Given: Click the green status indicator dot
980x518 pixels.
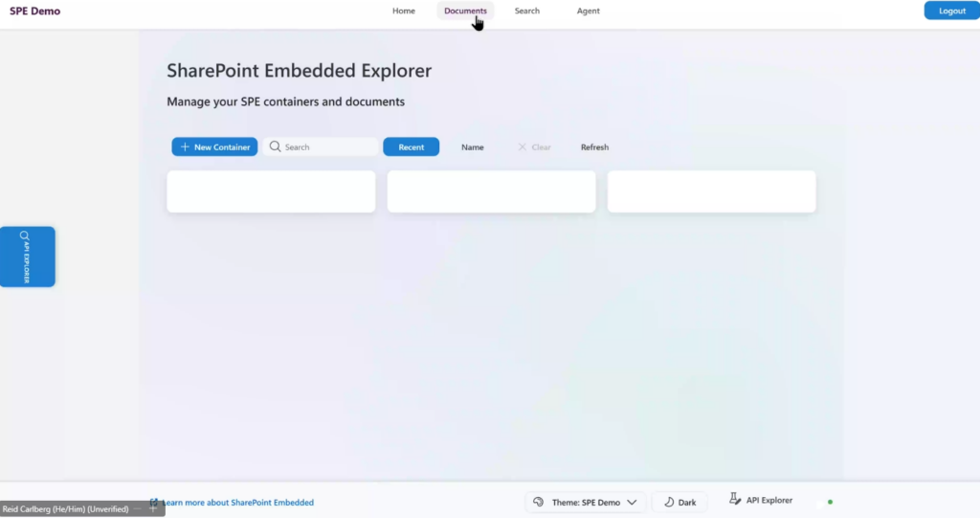Looking at the screenshot, I should [x=830, y=502].
